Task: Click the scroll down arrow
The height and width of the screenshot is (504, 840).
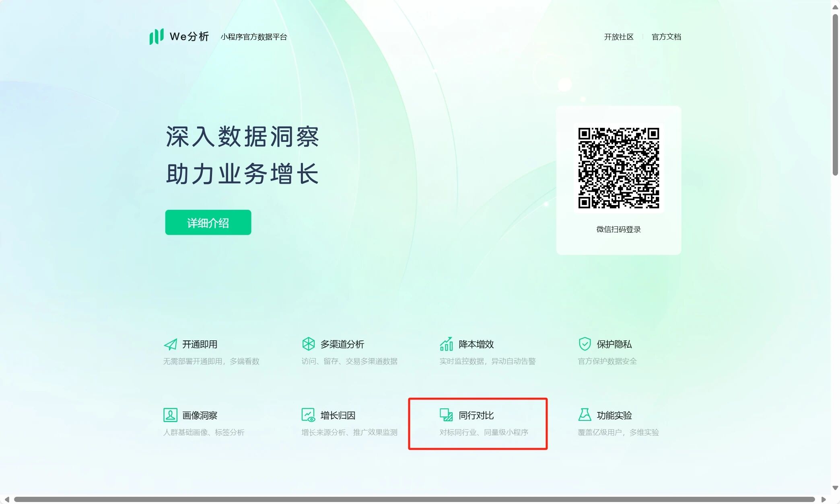Action: click(835, 488)
